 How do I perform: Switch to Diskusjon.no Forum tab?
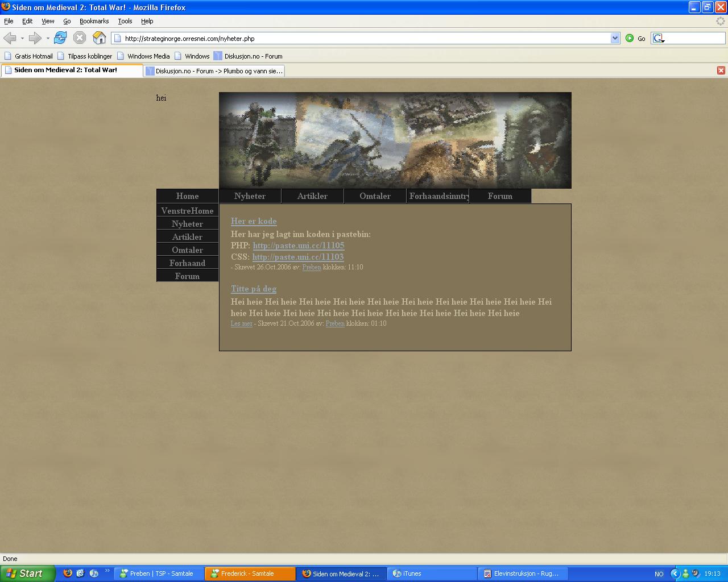214,71
